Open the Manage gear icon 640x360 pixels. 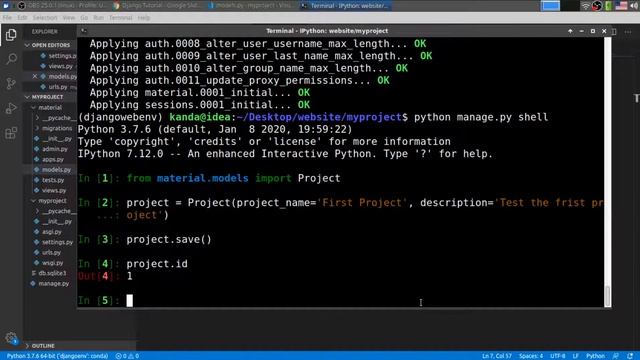11,338
